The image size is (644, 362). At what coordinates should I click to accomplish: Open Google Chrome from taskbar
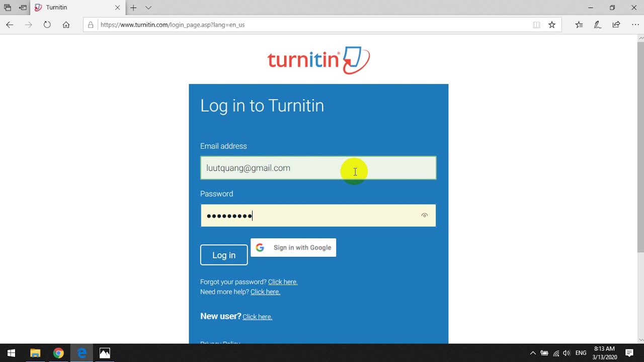(58, 353)
